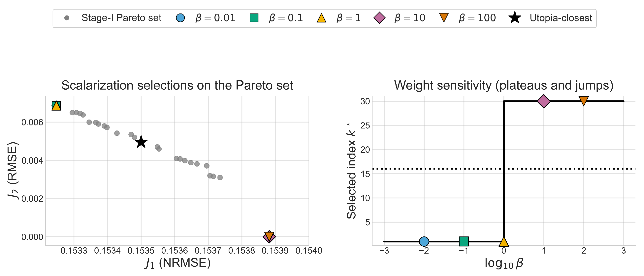Click the 'Stage-I Pareto set' legend label
The height and width of the screenshot is (276, 644).
[121, 18]
